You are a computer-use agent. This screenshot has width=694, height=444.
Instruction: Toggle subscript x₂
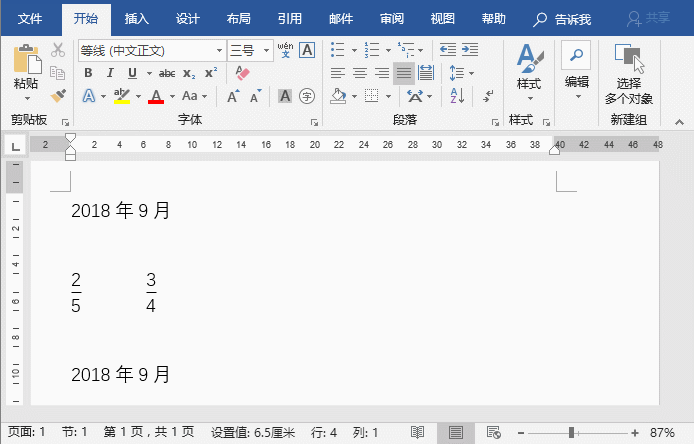[x=189, y=73]
